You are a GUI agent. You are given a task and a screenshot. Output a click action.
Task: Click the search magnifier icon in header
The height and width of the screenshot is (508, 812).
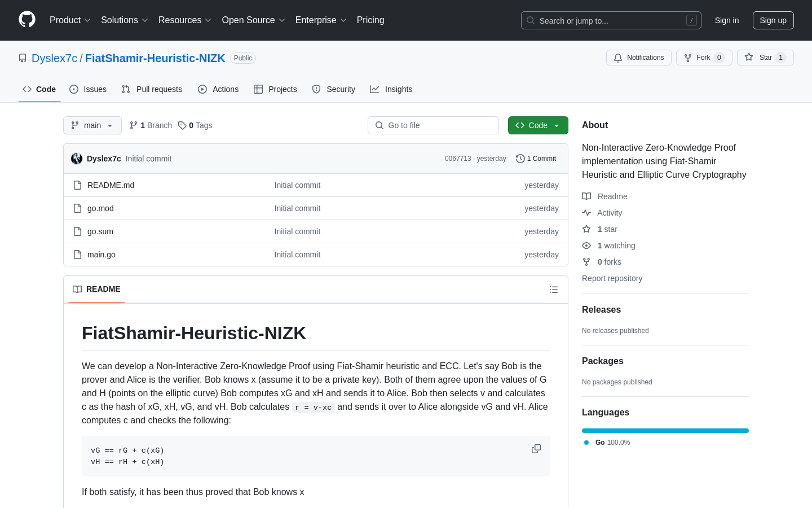[x=531, y=20]
